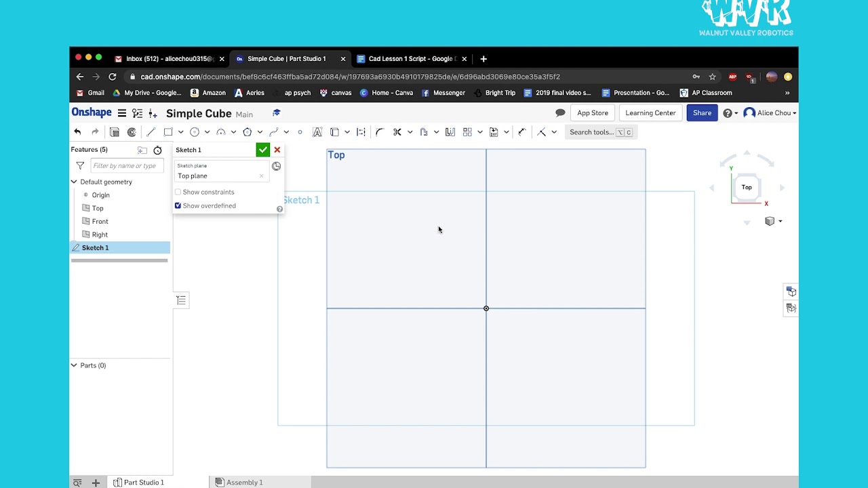Screen dimensions: 868x488
Task: Accept Sketch 1 with green checkmark
Action: click(x=262, y=150)
